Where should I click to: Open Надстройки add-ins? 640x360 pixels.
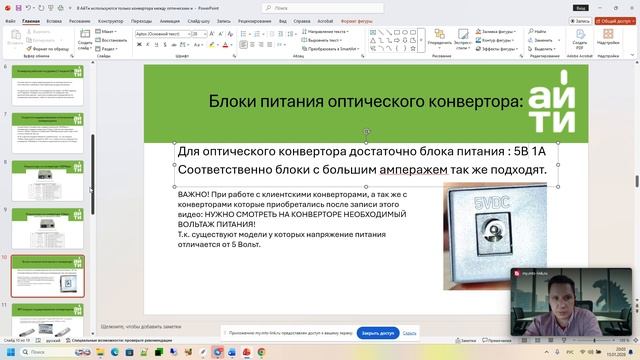[608, 37]
